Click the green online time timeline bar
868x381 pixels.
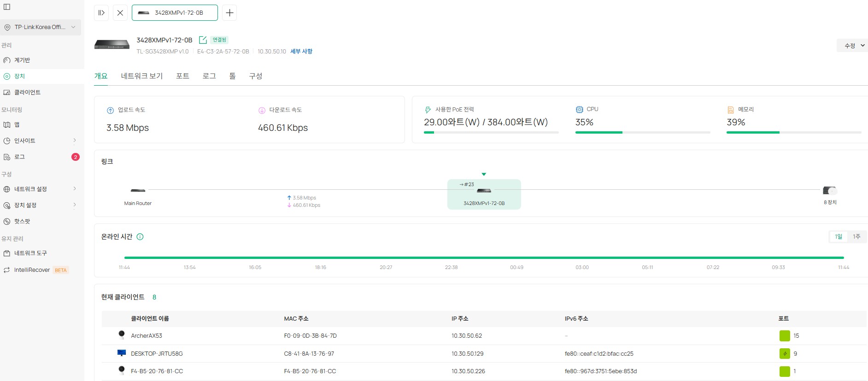click(x=484, y=258)
